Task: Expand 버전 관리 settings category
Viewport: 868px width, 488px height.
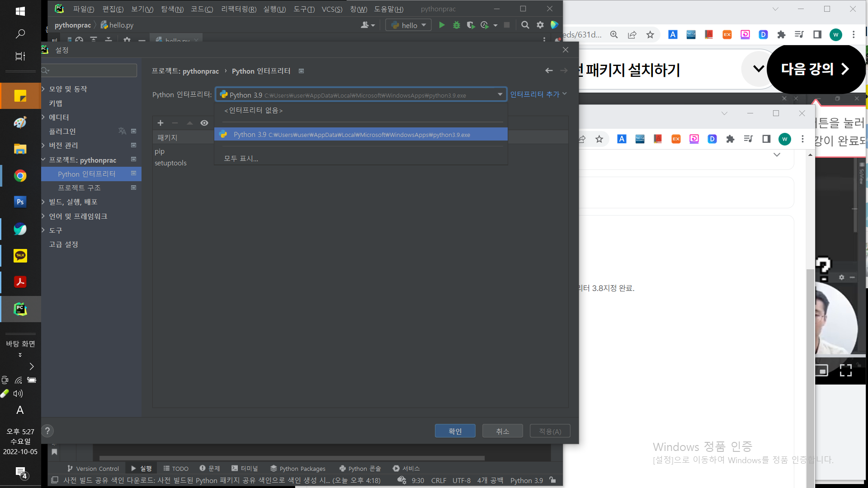Action: pos(43,145)
